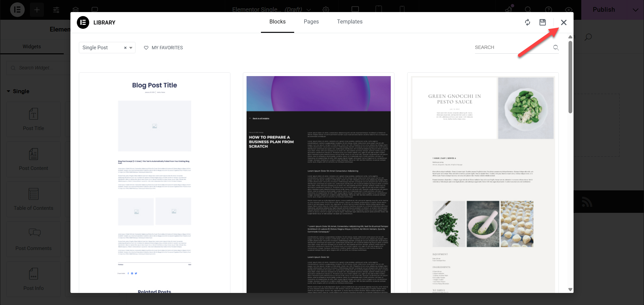Click the library search magnifier icon
This screenshot has width=644, height=305.
pos(556,48)
